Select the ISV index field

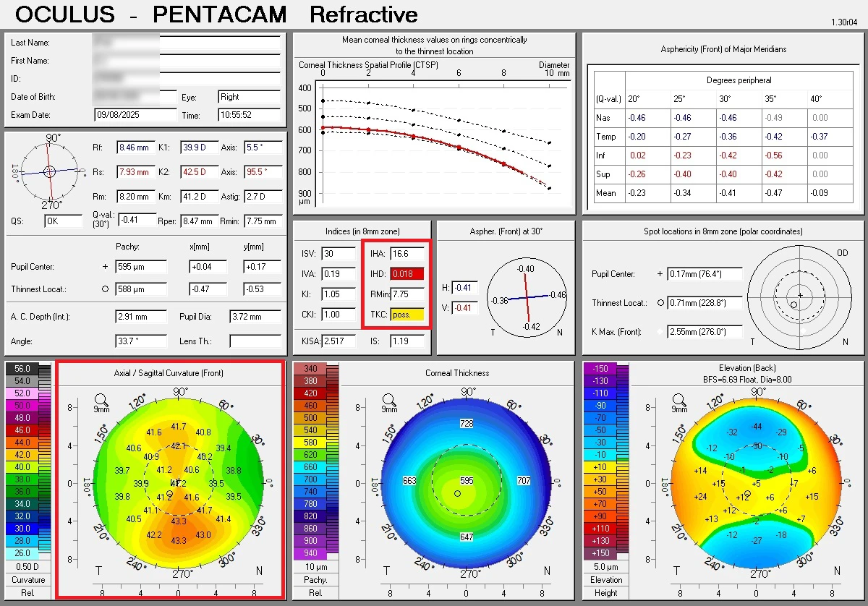pyautogui.click(x=339, y=254)
